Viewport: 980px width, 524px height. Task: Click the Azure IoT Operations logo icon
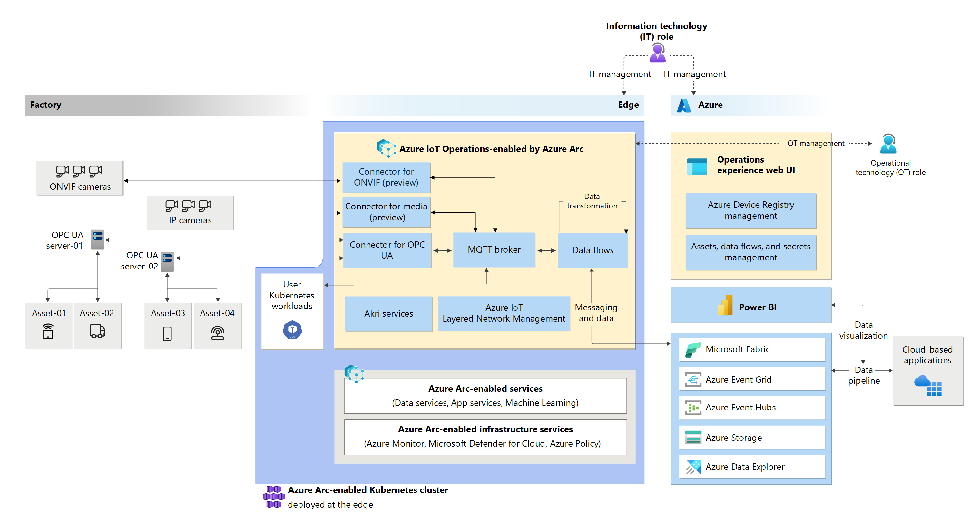pos(386,148)
